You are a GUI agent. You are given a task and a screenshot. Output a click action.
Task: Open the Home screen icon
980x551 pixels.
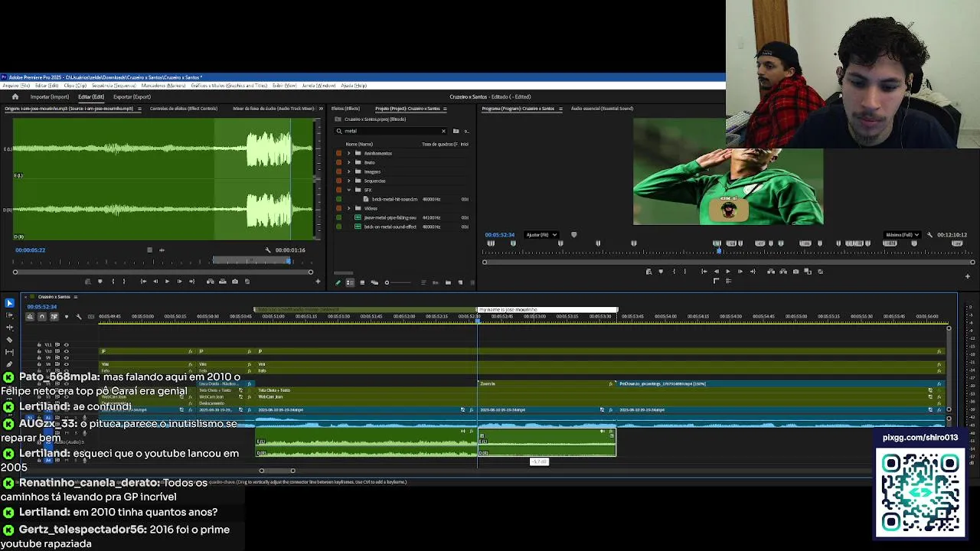(15, 96)
